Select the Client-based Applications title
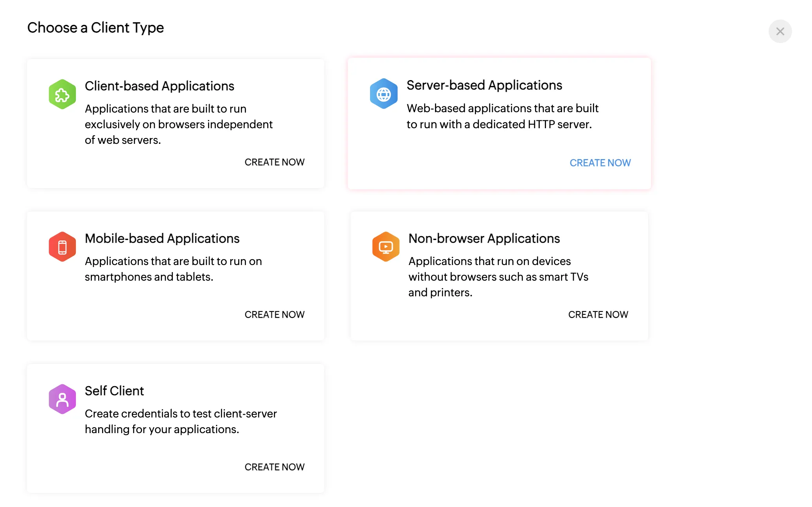812x507 pixels. click(159, 86)
